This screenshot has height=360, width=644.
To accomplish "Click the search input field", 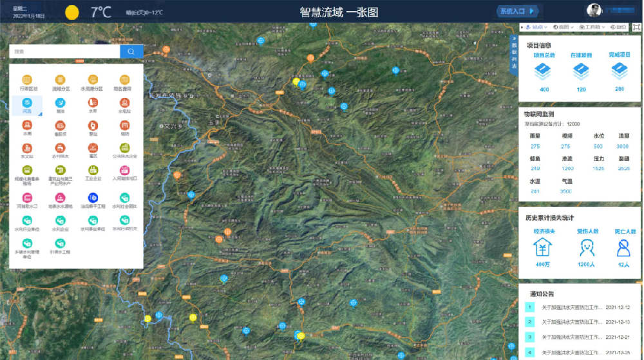I will click(64, 52).
